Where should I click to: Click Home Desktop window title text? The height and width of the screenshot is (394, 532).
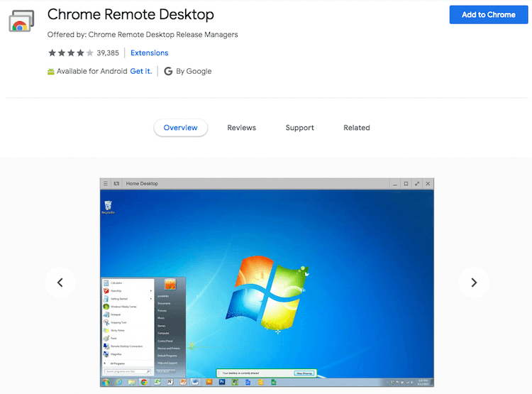coord(142,183)
